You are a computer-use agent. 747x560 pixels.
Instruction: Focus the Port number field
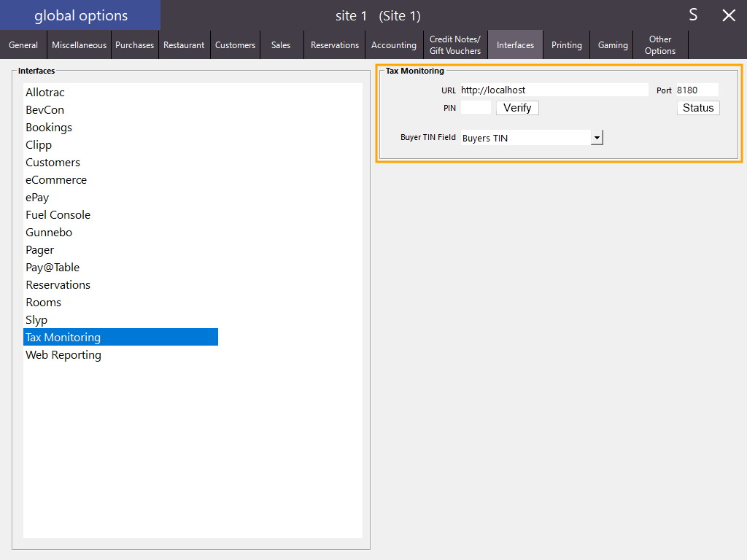697,90
